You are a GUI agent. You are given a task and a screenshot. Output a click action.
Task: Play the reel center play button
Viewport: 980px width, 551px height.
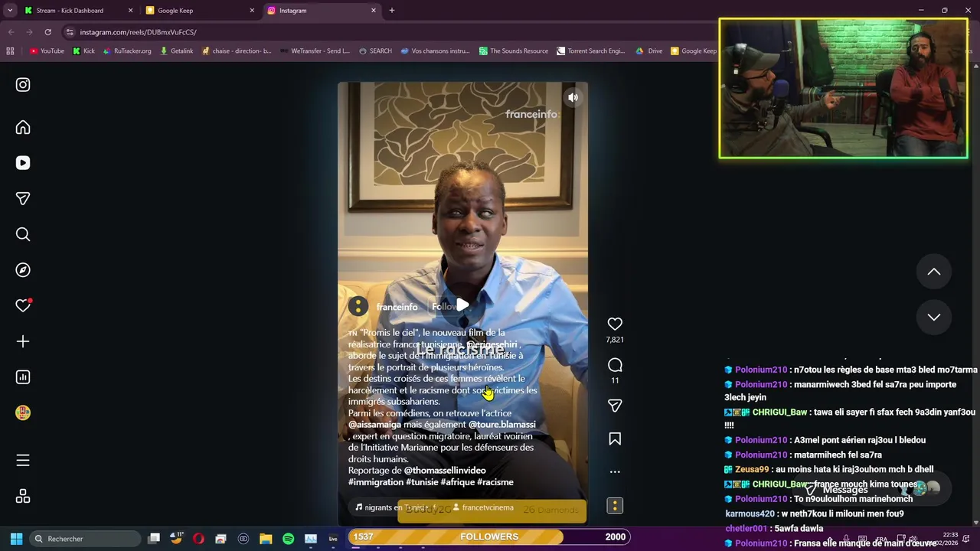(x=462, y=305)
